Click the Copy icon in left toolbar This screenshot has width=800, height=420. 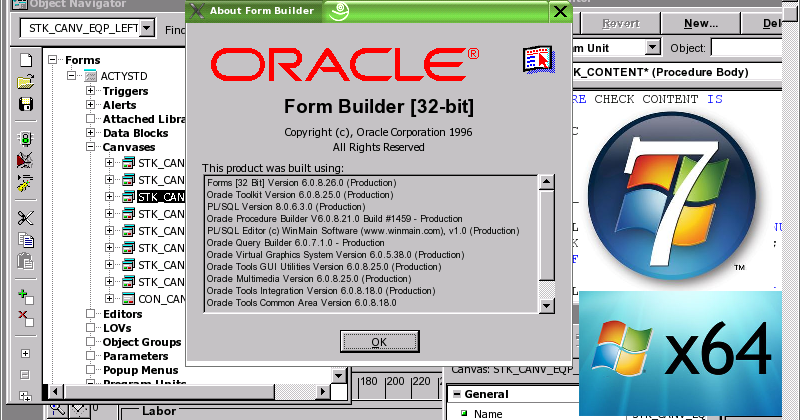pos(26,239)
